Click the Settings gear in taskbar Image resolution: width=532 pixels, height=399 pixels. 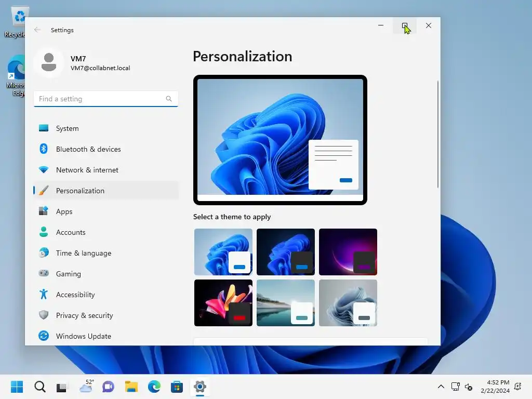(200, 387)
